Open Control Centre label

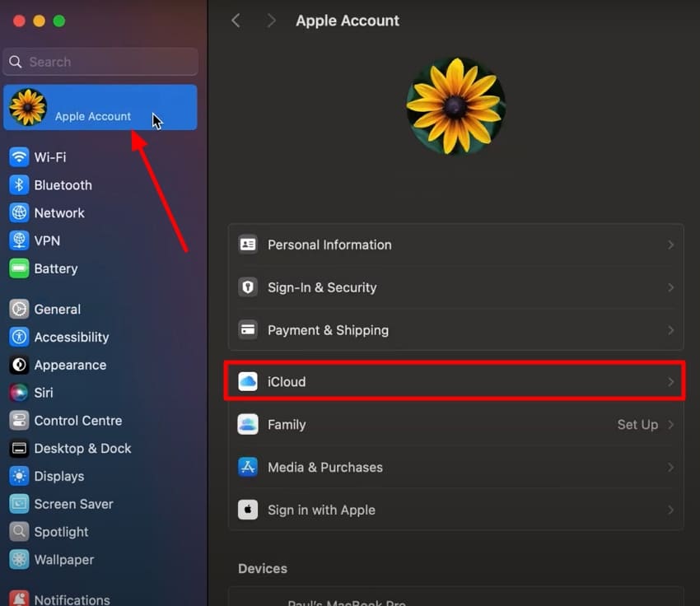pos(78,421)
